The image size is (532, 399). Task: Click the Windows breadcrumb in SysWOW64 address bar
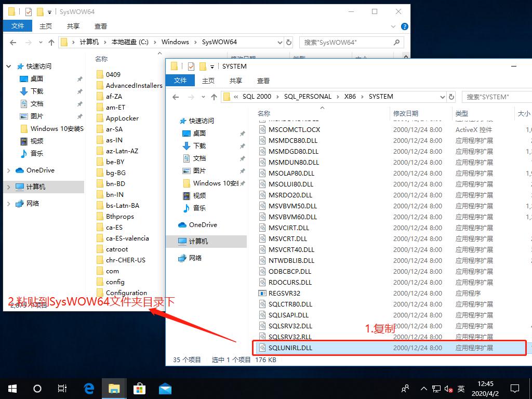[x=176, y=42]
